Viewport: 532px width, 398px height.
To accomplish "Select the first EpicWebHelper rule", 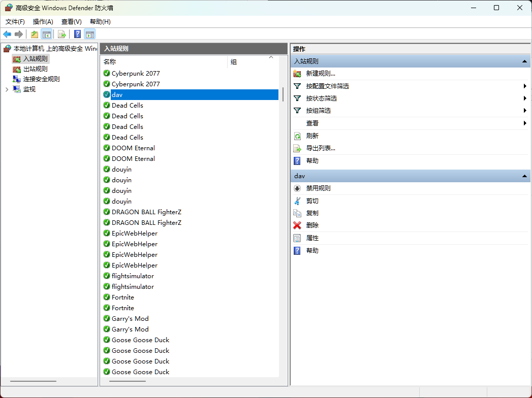I will pyautogui.click(x=134, y=234).
